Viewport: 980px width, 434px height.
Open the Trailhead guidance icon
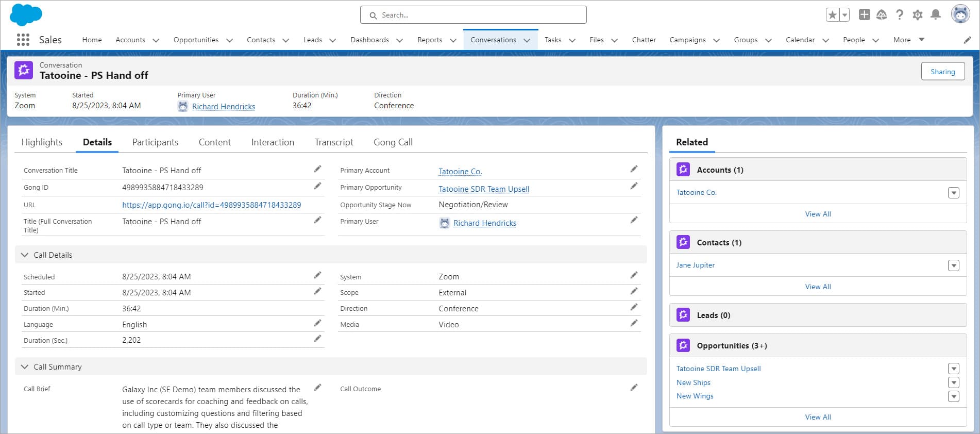pyautogui.click(x=882, y=15)
